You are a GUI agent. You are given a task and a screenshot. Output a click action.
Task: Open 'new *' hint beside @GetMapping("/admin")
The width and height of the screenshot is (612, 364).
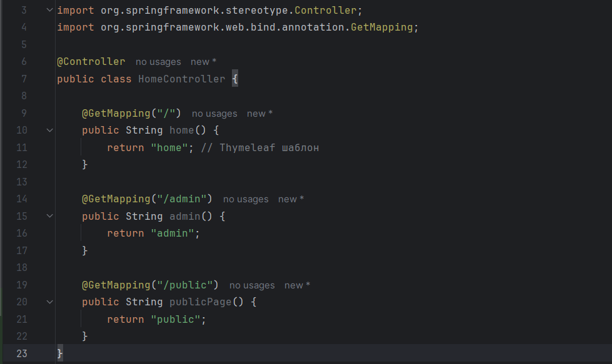pos(291,200)
